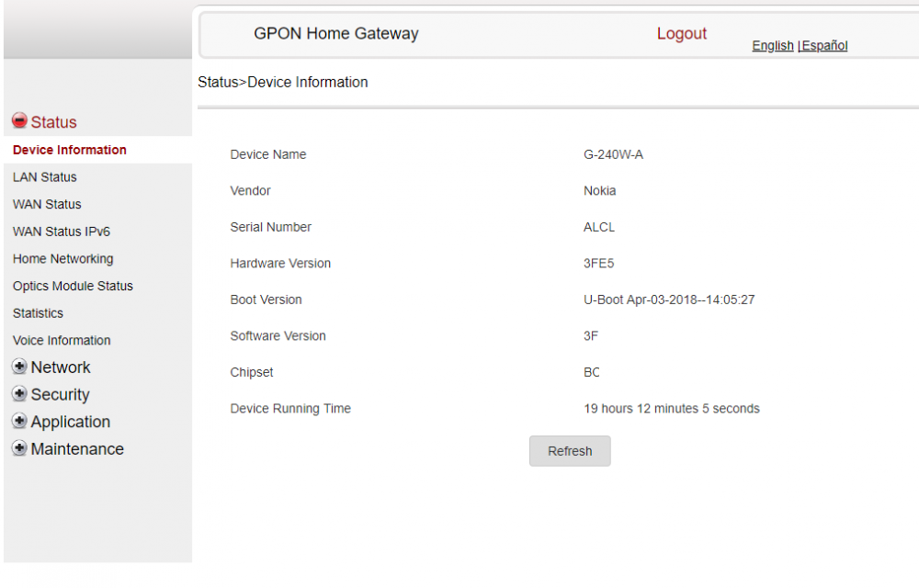This screenshot has width=919, height=588.
Task: Click the Device Name label
Action: pos(268,154)
